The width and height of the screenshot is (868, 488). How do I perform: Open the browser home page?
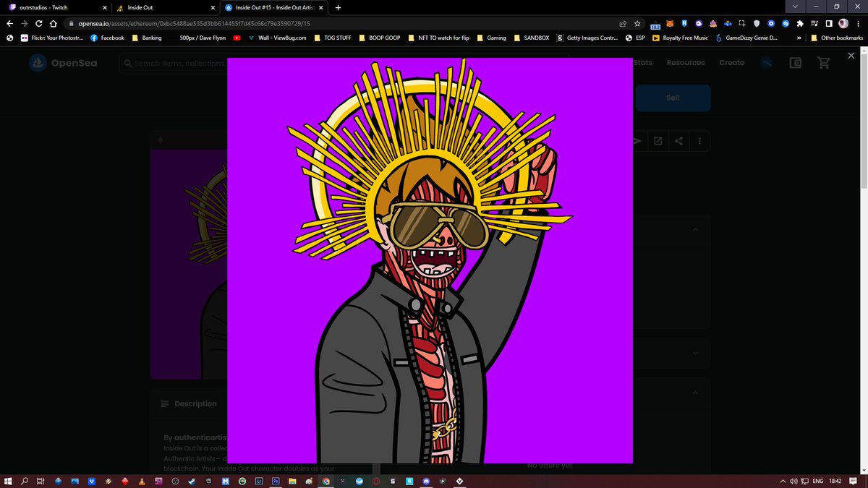[54, 23]
